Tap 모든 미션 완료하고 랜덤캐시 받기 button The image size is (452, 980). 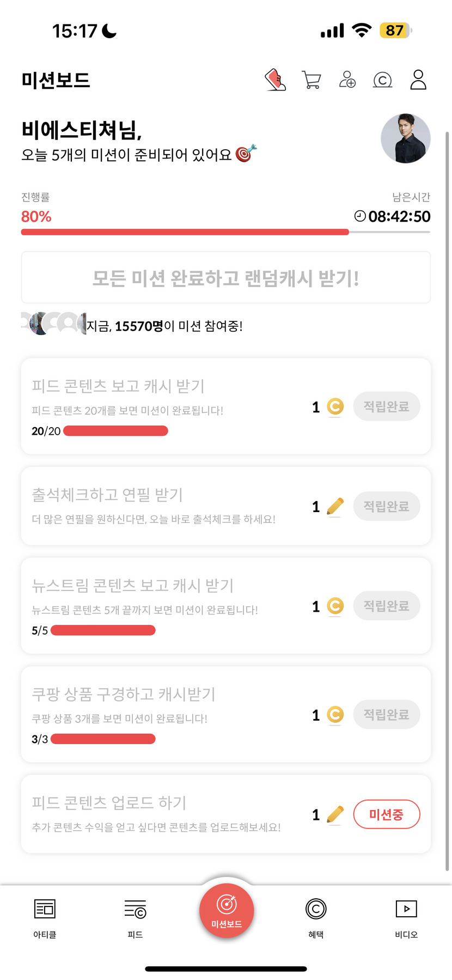pos(225,278)
